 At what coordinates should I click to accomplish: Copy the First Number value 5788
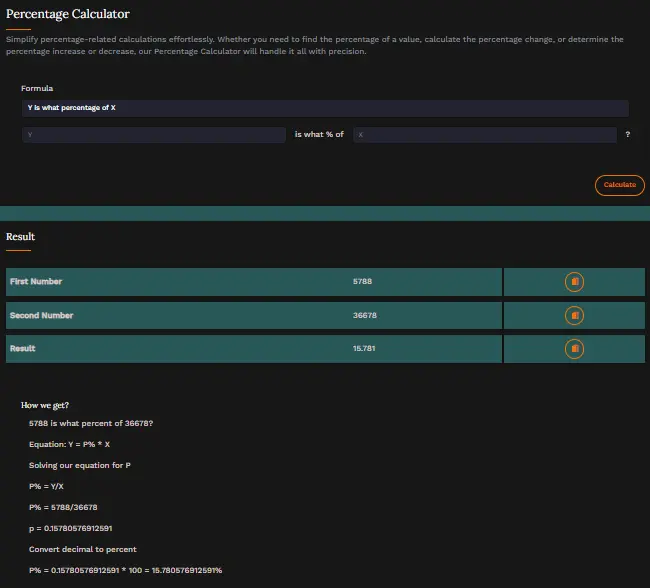574,282
